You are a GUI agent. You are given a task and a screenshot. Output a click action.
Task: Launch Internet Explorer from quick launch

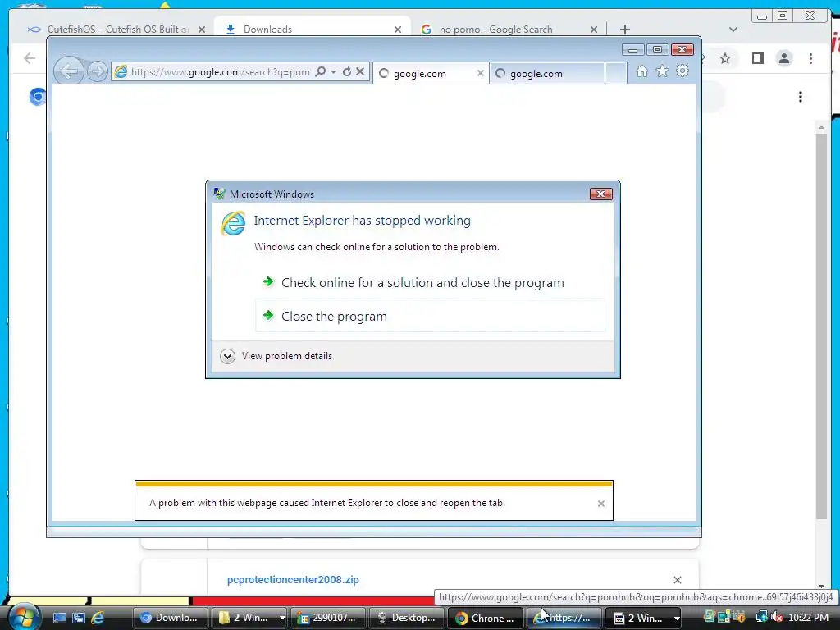pyautogui.click(x=98, y=619)
